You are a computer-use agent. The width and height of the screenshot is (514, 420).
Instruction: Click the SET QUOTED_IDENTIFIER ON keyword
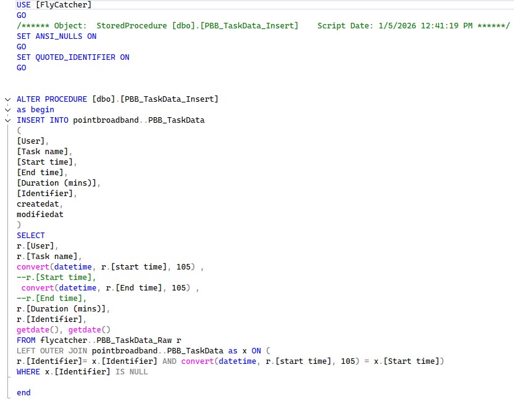[x=68, y=57]
